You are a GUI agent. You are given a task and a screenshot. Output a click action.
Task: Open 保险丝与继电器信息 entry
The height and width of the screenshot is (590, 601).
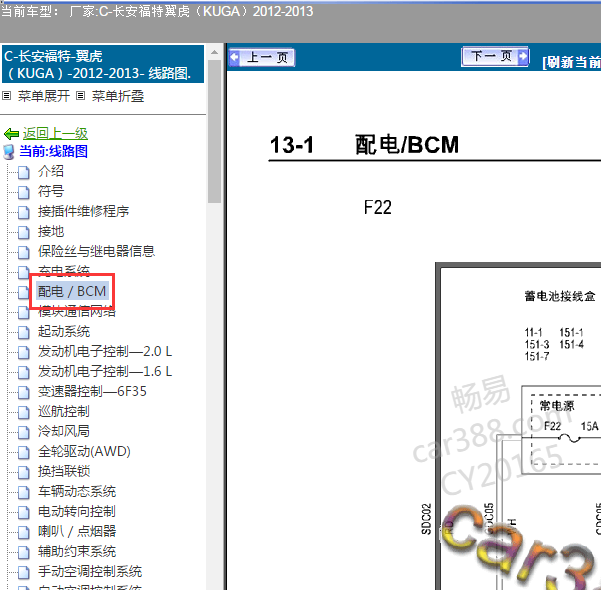coord(96,251)
